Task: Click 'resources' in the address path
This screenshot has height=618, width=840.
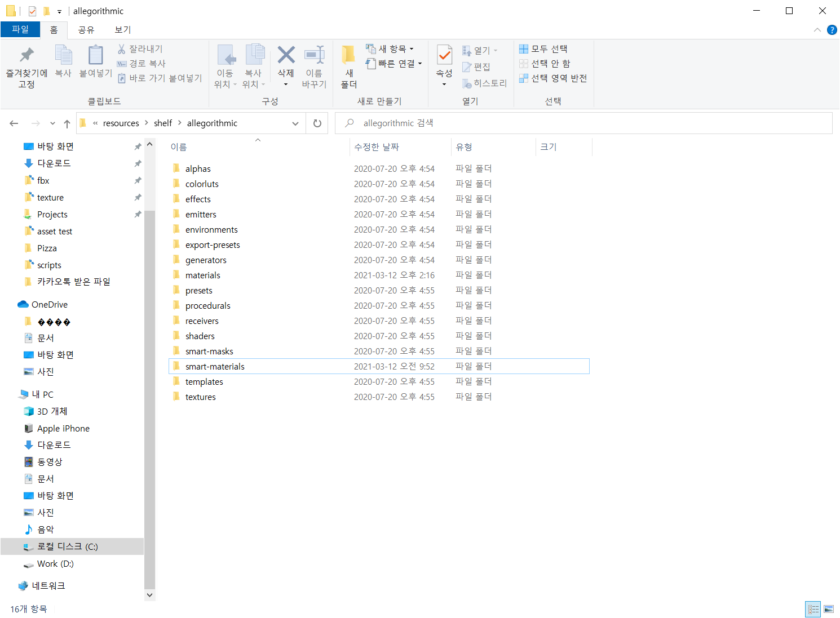Action: point(121,123)
